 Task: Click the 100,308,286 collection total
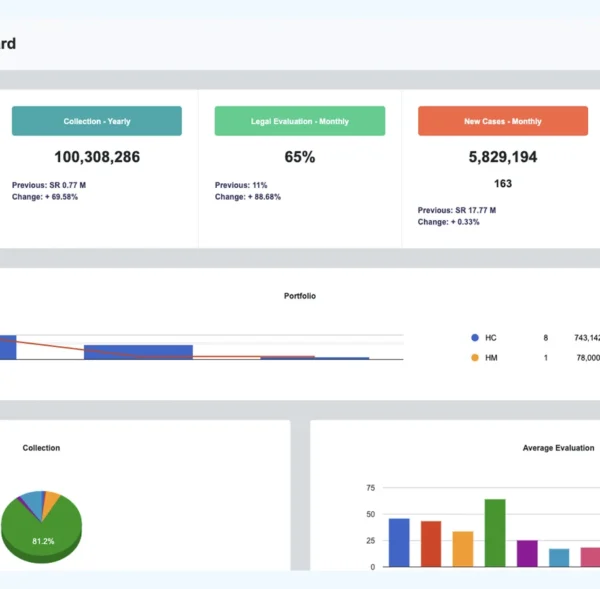(97, 157)
